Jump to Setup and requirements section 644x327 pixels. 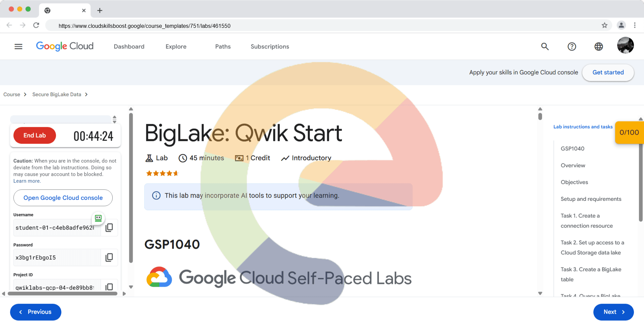click(x=591, y=199)
